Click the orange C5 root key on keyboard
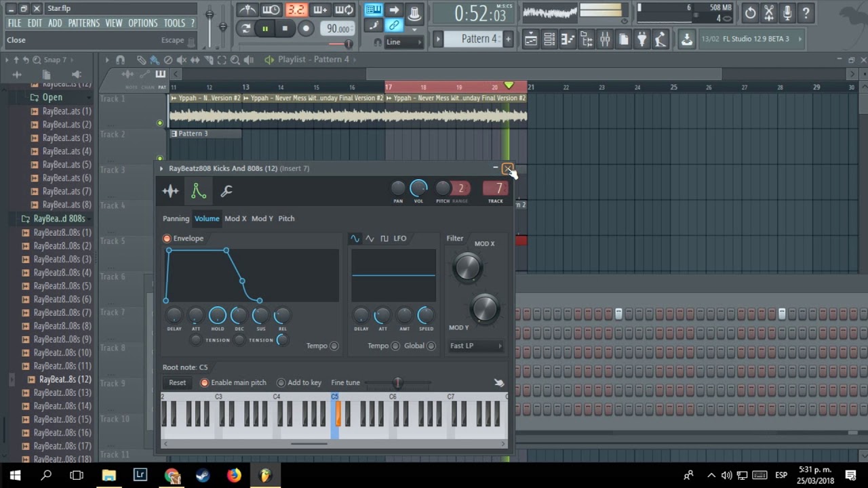The width and height of the screenshot is (868, 488). point(338,415)
